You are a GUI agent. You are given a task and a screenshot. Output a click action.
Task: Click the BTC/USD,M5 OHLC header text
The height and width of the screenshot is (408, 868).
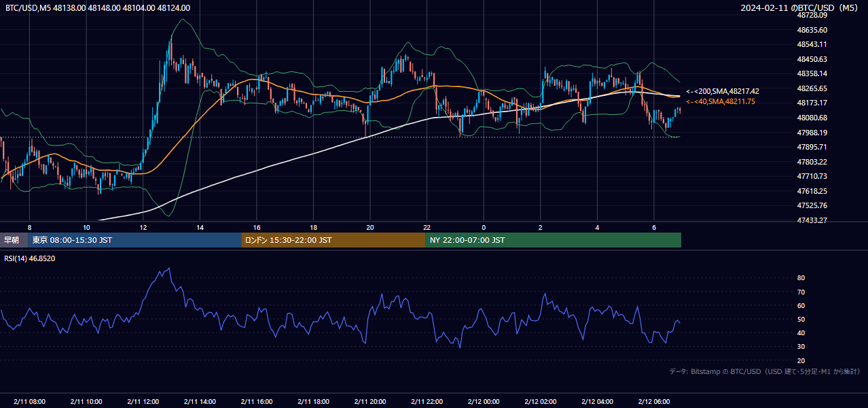point(98,8)
